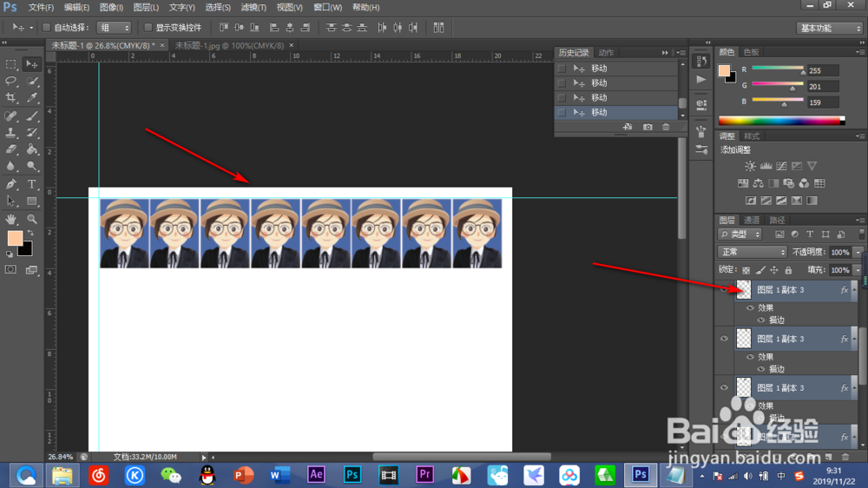Add a Gradient Map adjustment
868x488 pixels.
tap(812, 201)
